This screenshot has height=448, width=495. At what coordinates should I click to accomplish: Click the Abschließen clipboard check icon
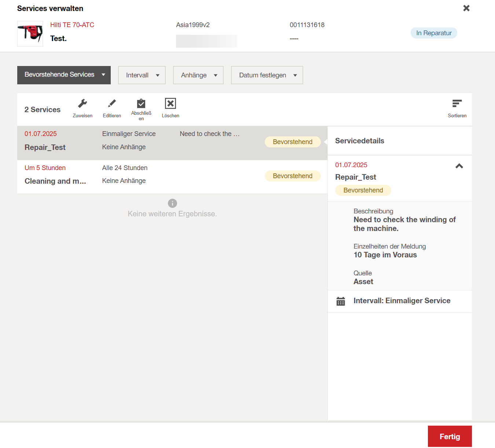[x=141, y=104]
